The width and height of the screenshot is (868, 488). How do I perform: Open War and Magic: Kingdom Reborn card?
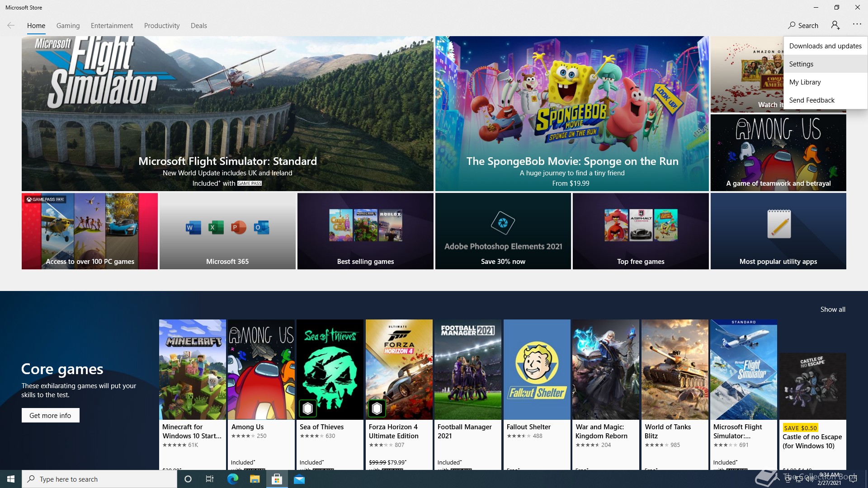pos(606,394)
